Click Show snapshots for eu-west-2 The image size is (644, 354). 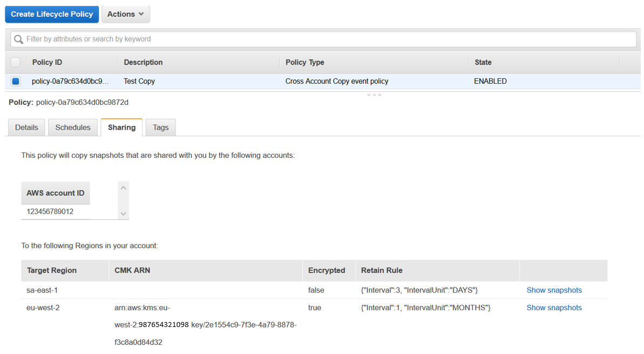[x=554, y=307]
